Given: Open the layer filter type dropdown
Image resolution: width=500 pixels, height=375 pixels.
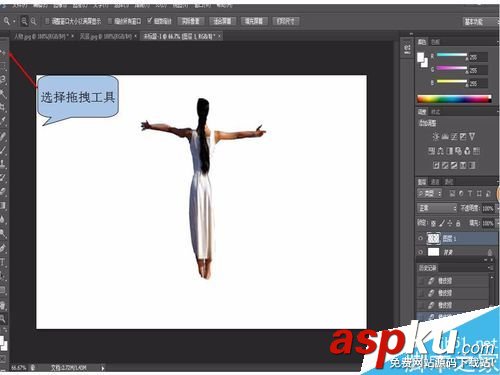Looking at the screenshot, I should tap(430, 193).
